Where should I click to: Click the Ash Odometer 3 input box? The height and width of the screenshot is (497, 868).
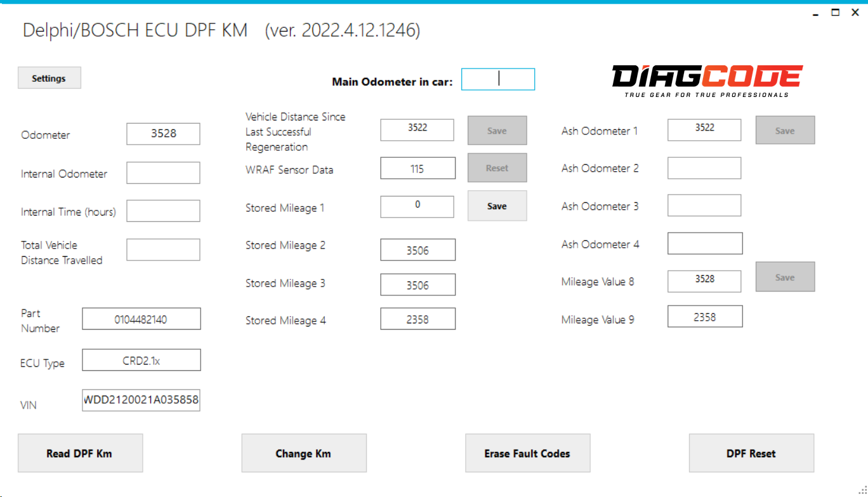[x=704, y=205]
